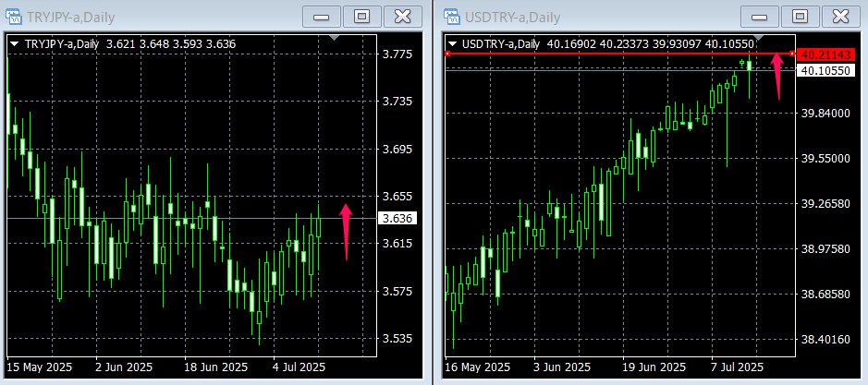Expand the triangle beside TRYJPY-a,Daily chart label
The width and height of the screenshot is (868, 385).
(x=15, y=43)
